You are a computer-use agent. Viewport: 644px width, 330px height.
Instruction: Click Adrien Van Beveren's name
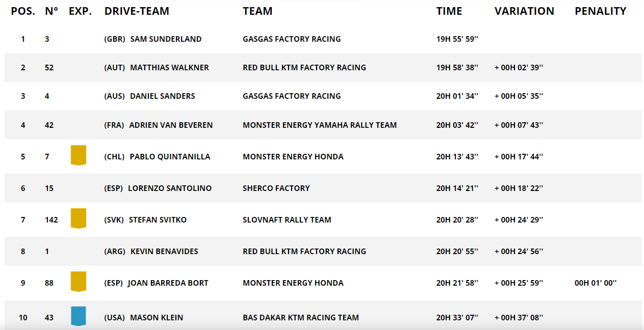click(x=171, y=125)
